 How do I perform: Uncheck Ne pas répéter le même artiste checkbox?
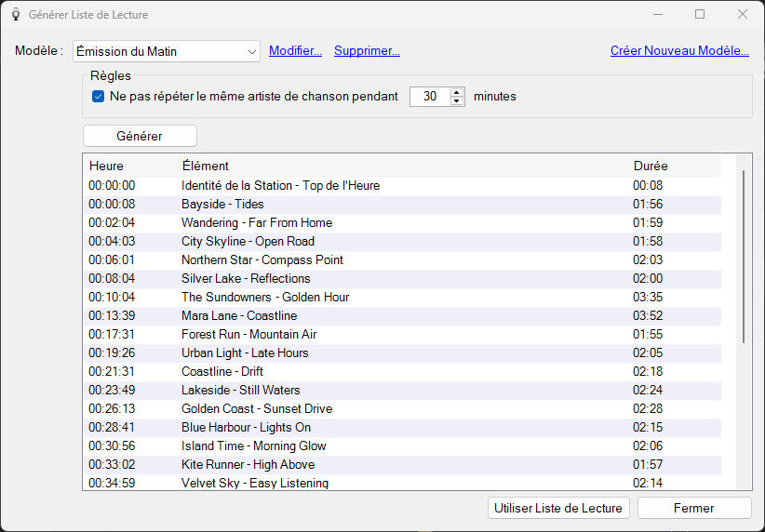coord(98,97)
